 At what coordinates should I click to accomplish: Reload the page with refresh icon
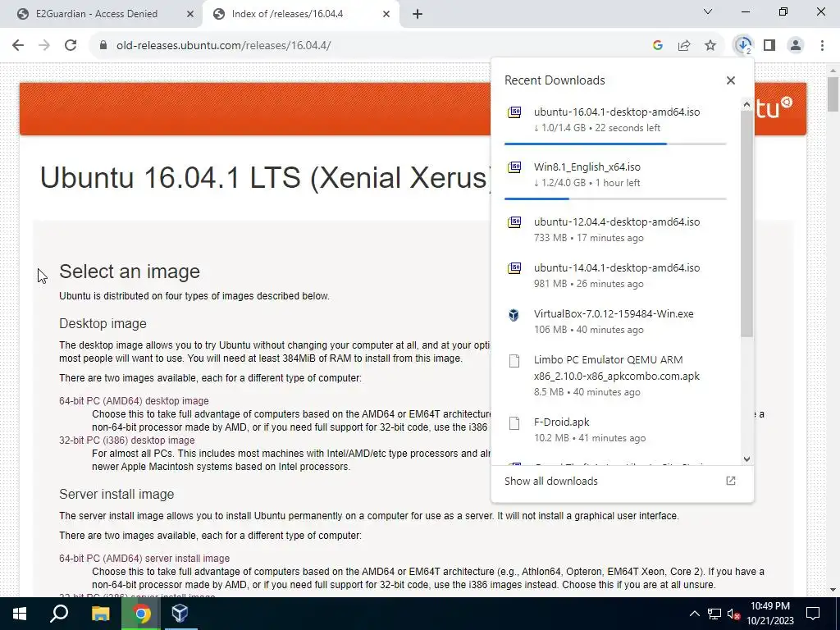point(71,46)
